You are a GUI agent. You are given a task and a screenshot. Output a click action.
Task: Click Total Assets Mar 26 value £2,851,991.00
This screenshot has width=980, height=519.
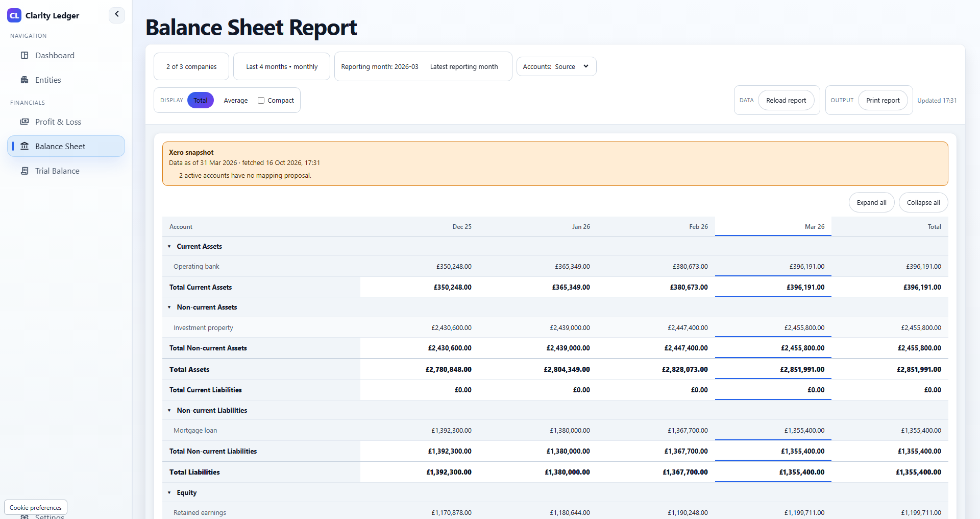coord(802,369)
